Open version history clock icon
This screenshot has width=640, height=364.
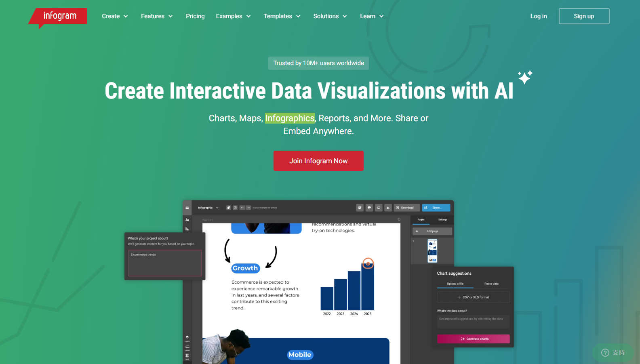coord(235,208)
